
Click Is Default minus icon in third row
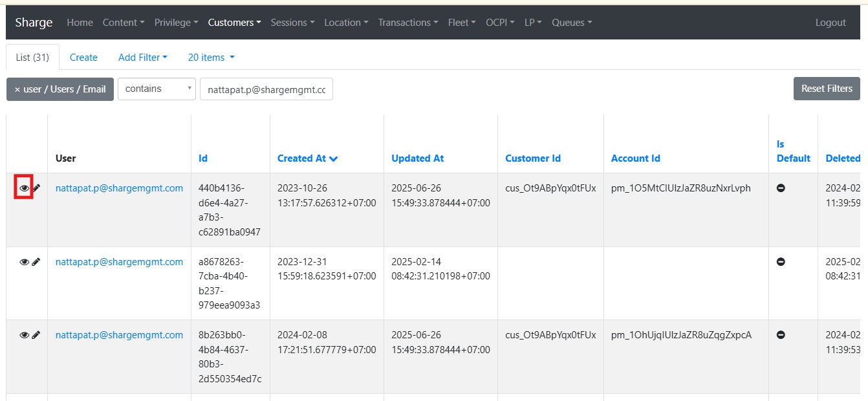(x=781, y=335)
